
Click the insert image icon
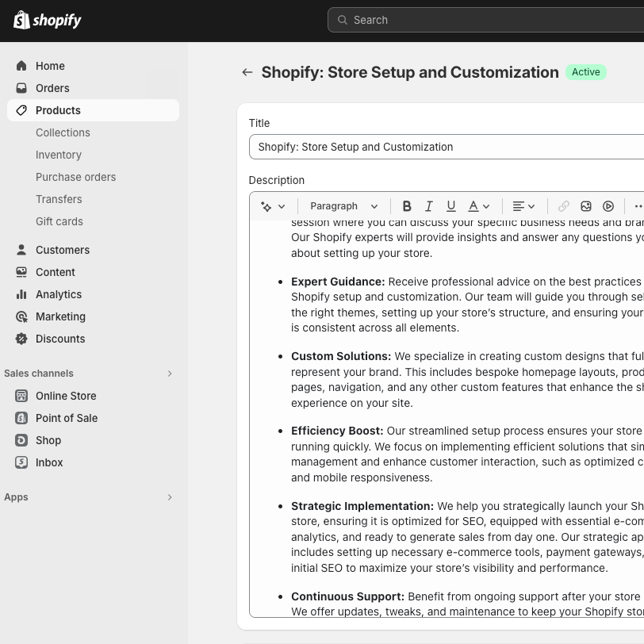[585, 206]
